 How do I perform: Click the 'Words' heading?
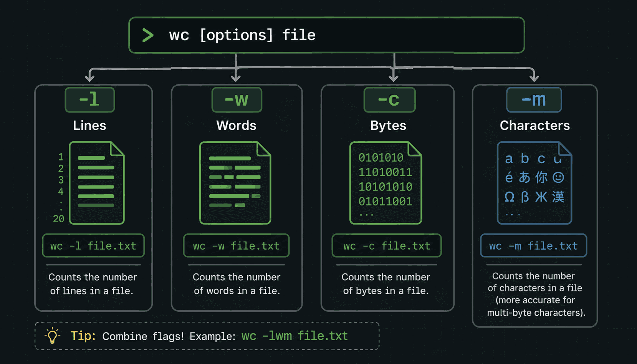tap(236, 126)
